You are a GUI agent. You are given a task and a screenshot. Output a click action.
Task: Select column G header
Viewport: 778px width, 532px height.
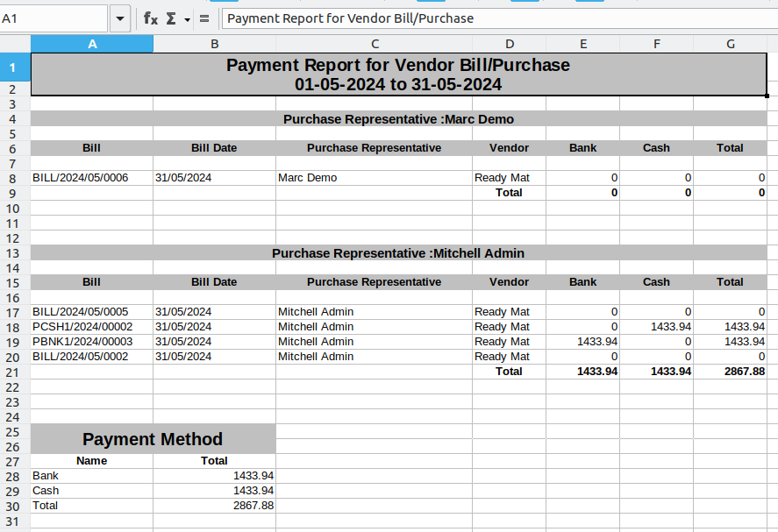(730, 44)
